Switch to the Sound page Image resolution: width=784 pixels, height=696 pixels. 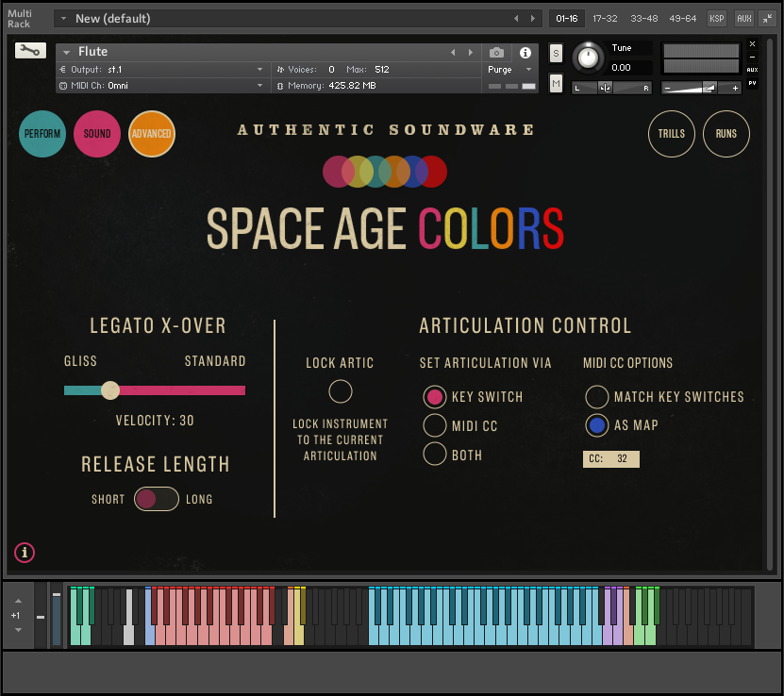point(97,134)
